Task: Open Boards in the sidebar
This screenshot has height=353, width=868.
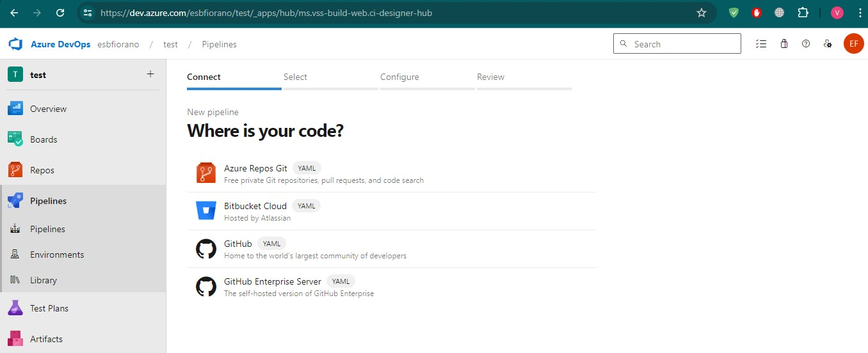Action: [44, 139]
